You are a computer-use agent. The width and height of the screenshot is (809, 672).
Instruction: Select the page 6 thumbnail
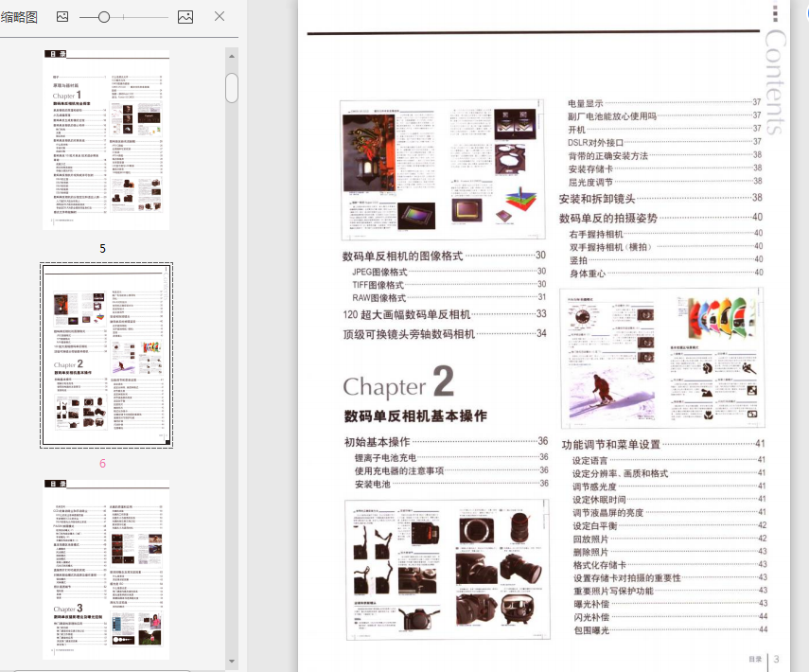click(x=106, y=355)
